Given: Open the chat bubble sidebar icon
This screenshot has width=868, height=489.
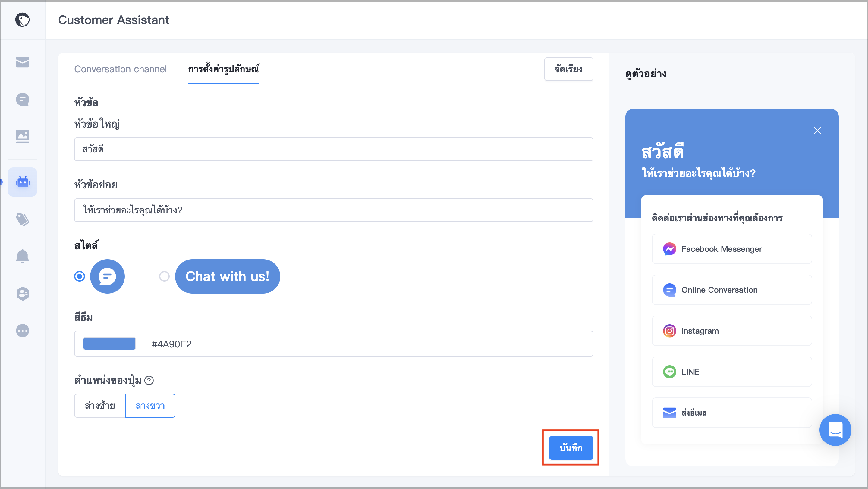Looking at the screenshot, I should [22, 99].
